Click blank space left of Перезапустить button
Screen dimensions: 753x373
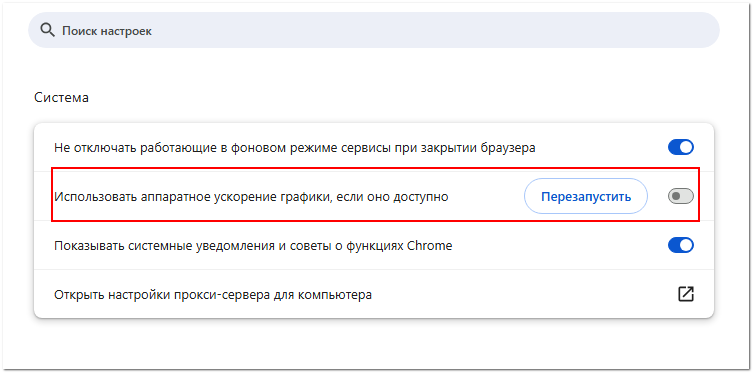(485, 196)
